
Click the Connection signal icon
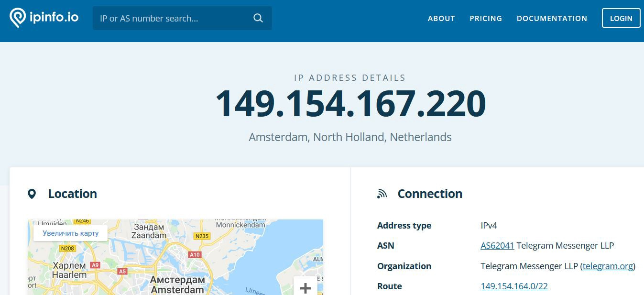382,194
